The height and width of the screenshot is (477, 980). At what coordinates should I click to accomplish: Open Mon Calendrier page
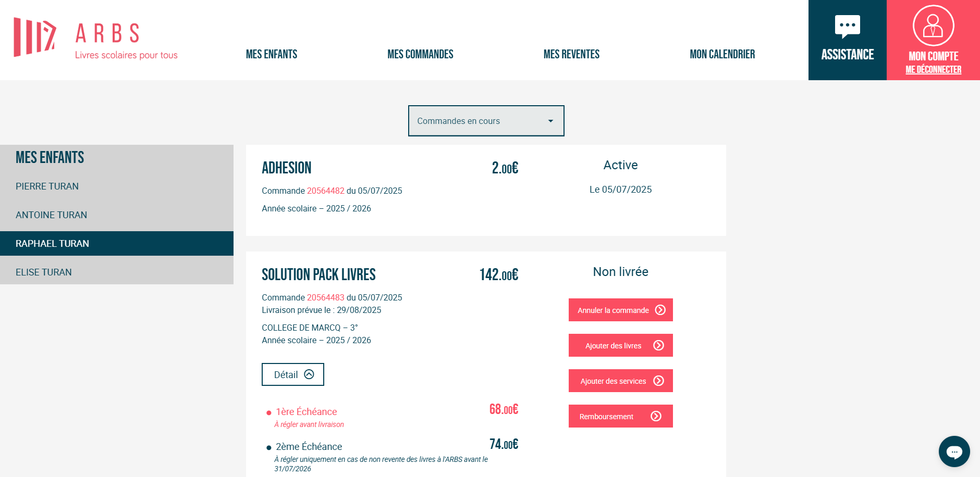point(722,54)
